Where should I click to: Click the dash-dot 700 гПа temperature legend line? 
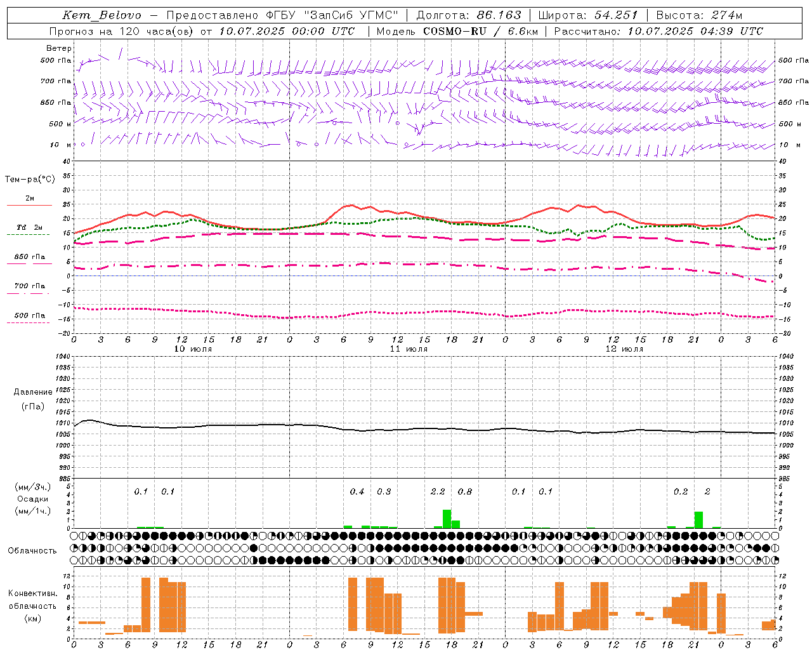coord(28,293)
